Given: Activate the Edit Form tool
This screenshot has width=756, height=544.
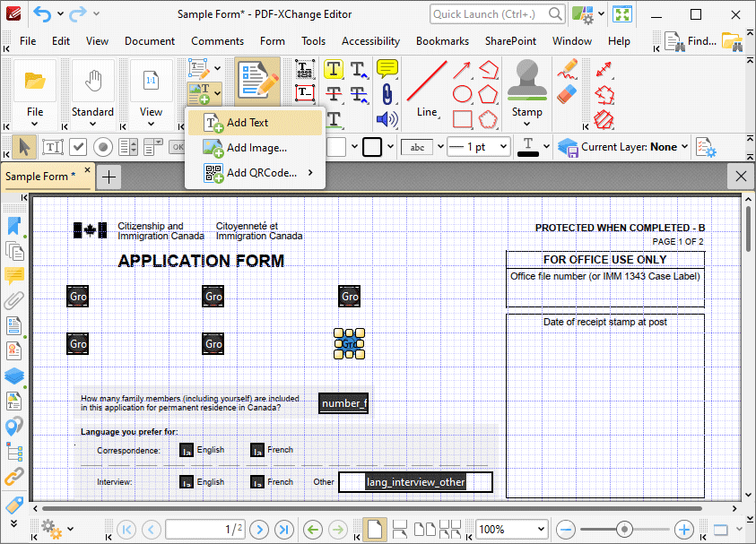Looking at the screenshot, I should coord(257,82).
